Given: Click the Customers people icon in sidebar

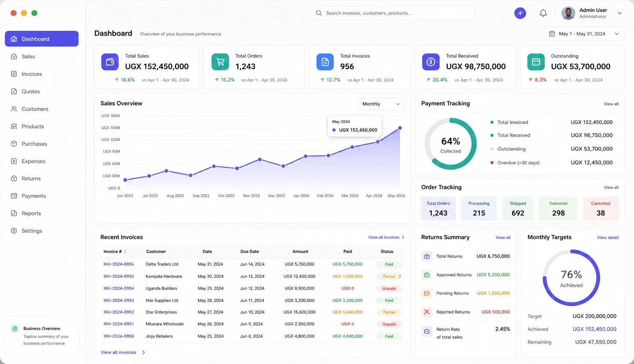Looking at the screenshot, I should tap(14, 109).
